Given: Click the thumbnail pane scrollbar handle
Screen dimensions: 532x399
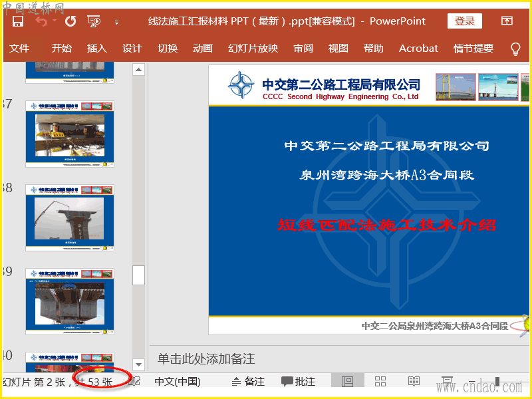Looking at the screenshot, I should (x=138, y=275).
